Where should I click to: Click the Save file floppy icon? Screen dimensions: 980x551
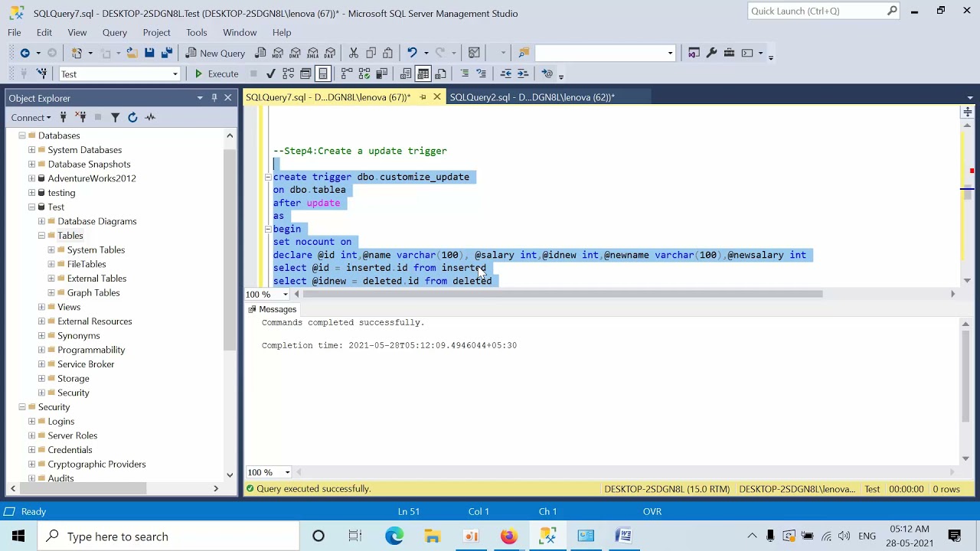point(149,53)
